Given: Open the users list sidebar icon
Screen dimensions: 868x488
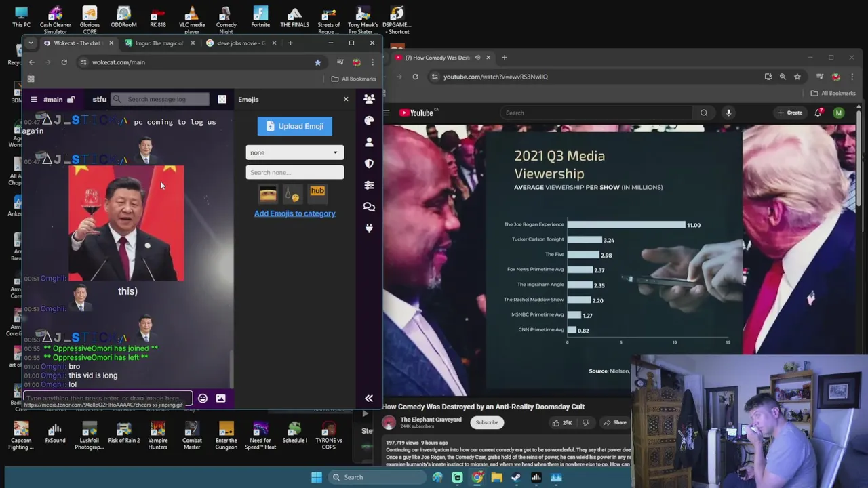Looking at the screenshot, I should (x=369, y=99).
